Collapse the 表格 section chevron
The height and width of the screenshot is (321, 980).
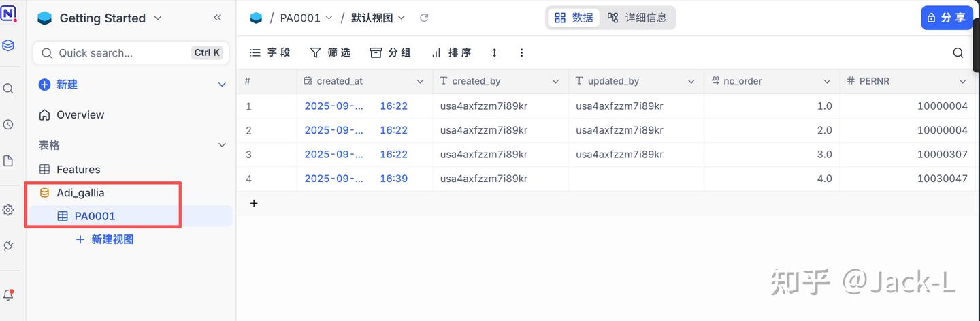coord(221,144)
